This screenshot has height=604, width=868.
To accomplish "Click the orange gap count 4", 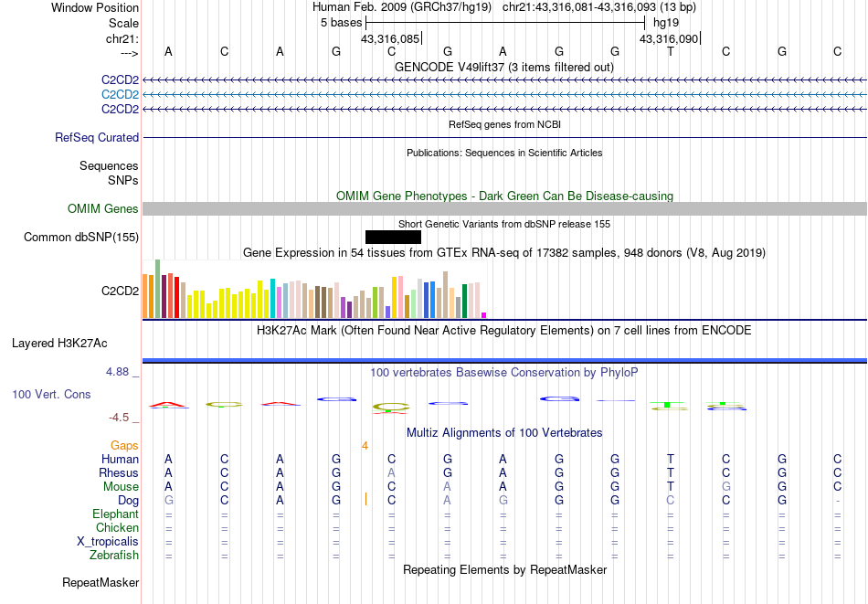I will click(365, 446).
